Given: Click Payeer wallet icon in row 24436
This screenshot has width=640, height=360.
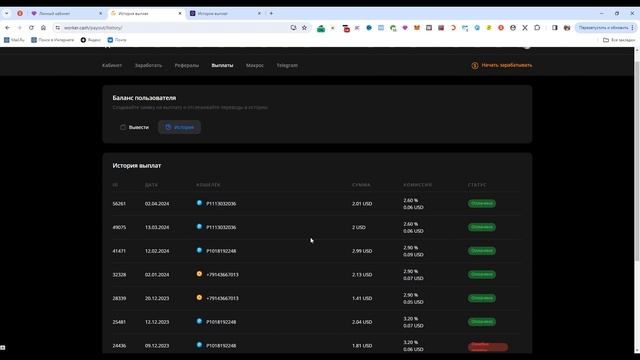Looking at the screenshot, I should tap(199, 345).
